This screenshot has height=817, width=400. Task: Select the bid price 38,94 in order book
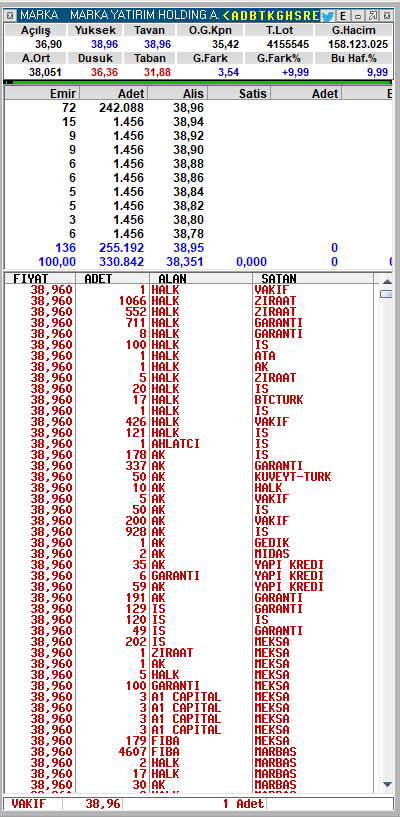[x=188, y=122]
